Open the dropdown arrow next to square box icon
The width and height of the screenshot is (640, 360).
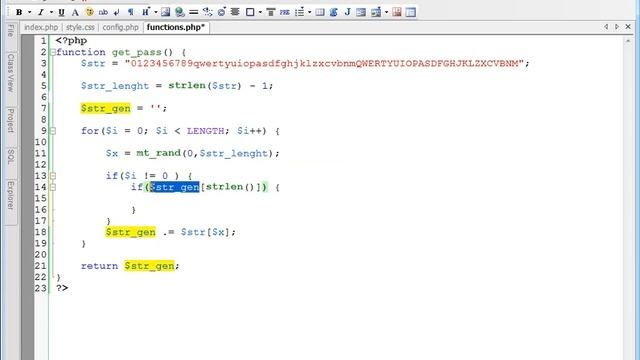click(x=260, y=12)
